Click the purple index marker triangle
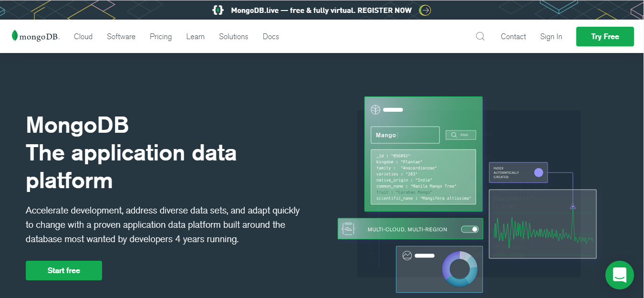The image size is (644, 298). click(573, 206)
